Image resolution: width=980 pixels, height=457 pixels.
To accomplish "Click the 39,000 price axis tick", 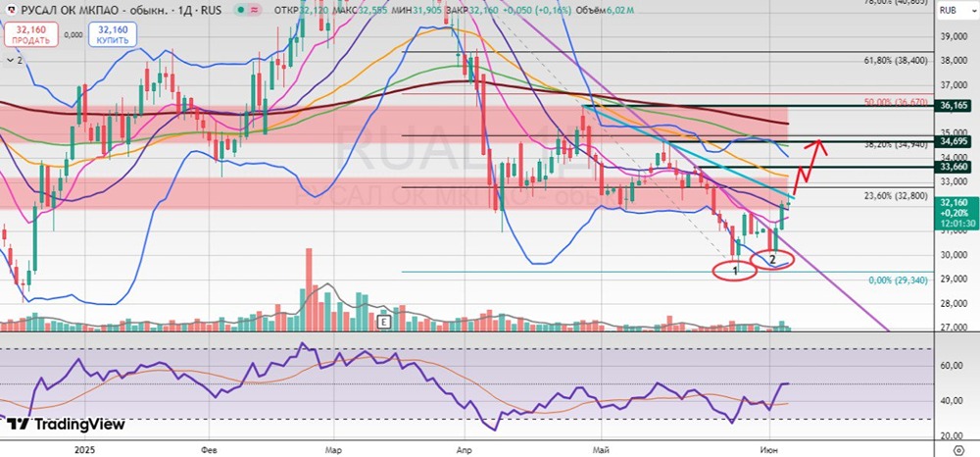I will [x=955, y=37].
